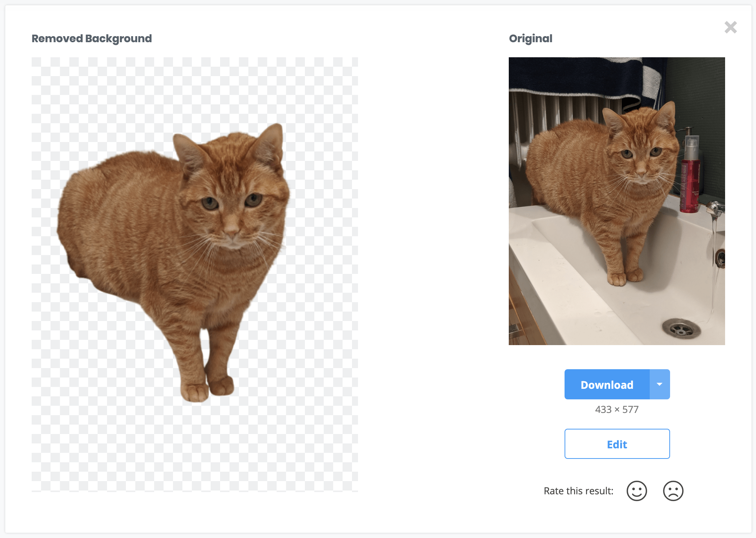Rate the result with the sad face

673,491
